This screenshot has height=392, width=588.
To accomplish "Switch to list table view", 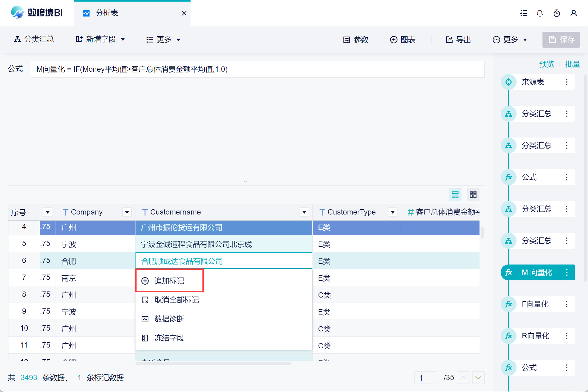I will point(455,195).
